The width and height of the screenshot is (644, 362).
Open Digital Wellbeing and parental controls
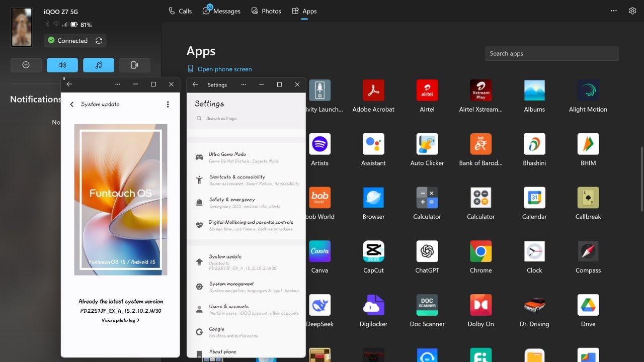tap(247, 225)
